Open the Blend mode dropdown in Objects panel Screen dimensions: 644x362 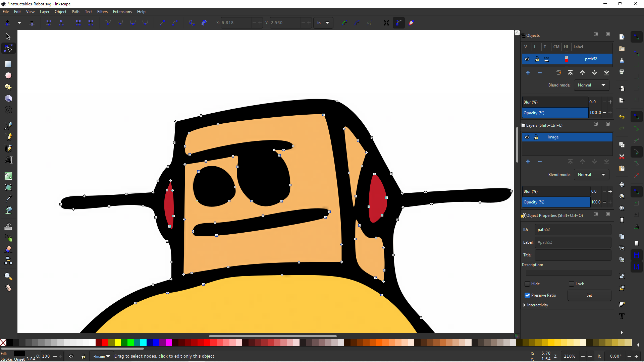(x=591, y=85)
